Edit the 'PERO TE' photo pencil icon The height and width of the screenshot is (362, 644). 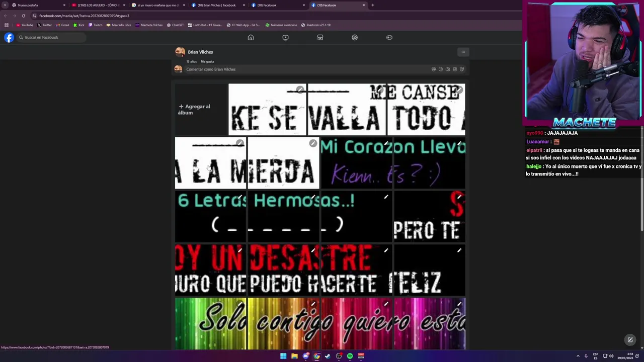point(459,197)
